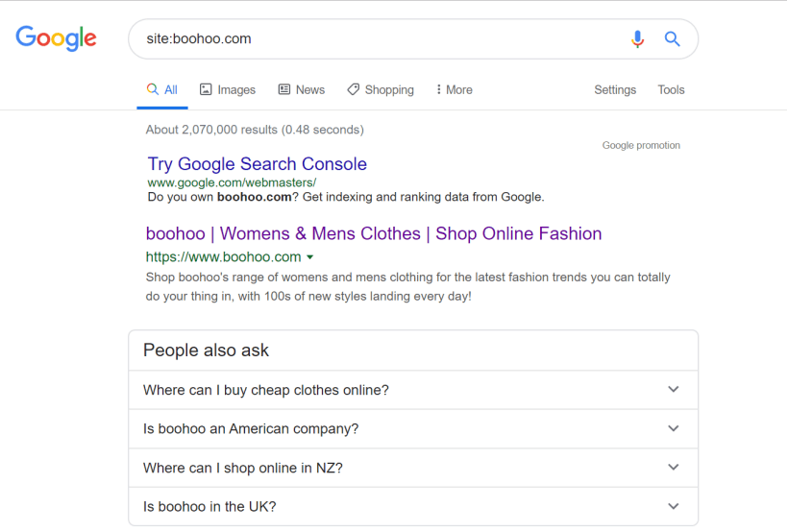Start voice search with the microphone icon
This screenshot has width=788, height=532.
pyautogui.click(x=637, y=38)
